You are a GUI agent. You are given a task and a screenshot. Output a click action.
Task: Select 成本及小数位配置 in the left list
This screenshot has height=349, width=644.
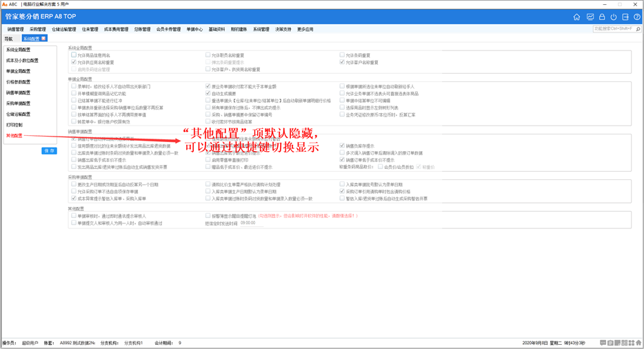pos(22,61)
